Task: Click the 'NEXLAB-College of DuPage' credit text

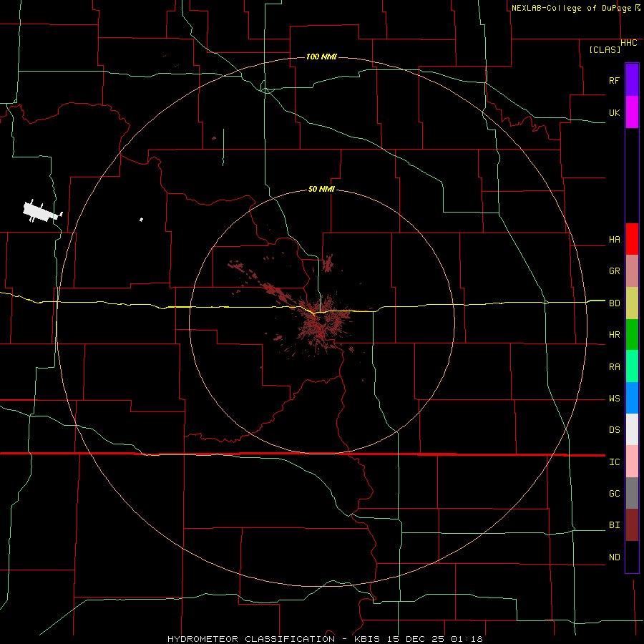Action: tap(571, 8)
